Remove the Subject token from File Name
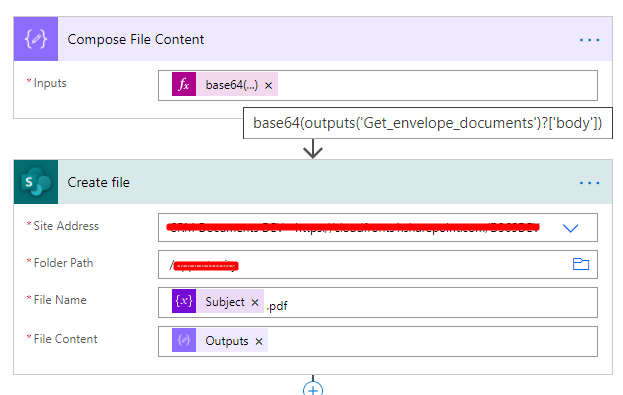 point(255,302)
